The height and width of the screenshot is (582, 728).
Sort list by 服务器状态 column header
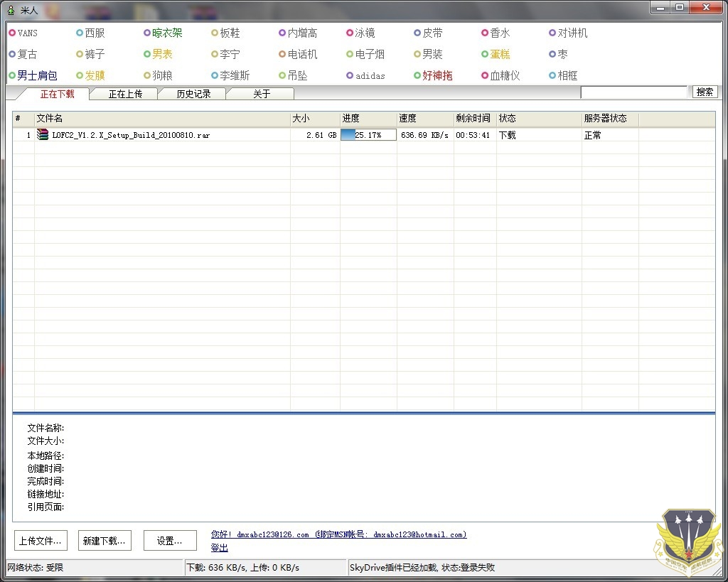coord(610,119)
